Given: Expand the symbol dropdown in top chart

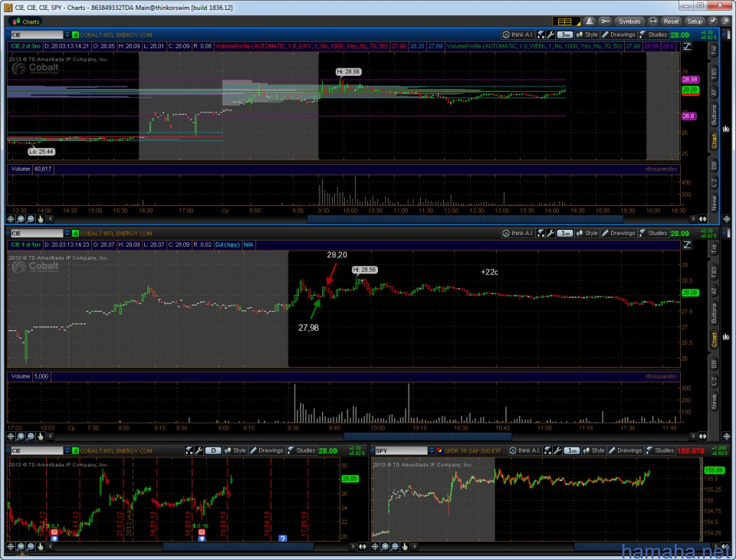Looking at the screenshot, I should coord(67,34).
